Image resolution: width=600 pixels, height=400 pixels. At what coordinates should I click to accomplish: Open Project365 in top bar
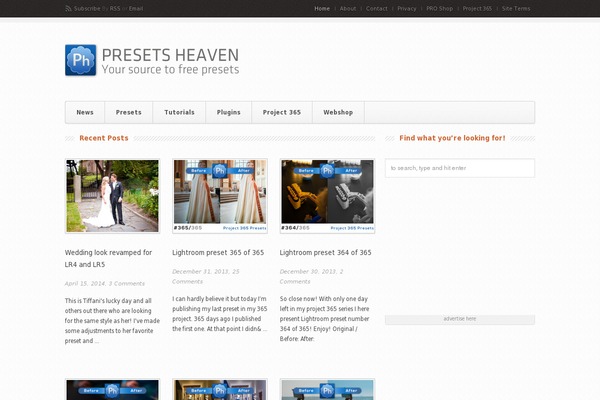coord(477,8)
